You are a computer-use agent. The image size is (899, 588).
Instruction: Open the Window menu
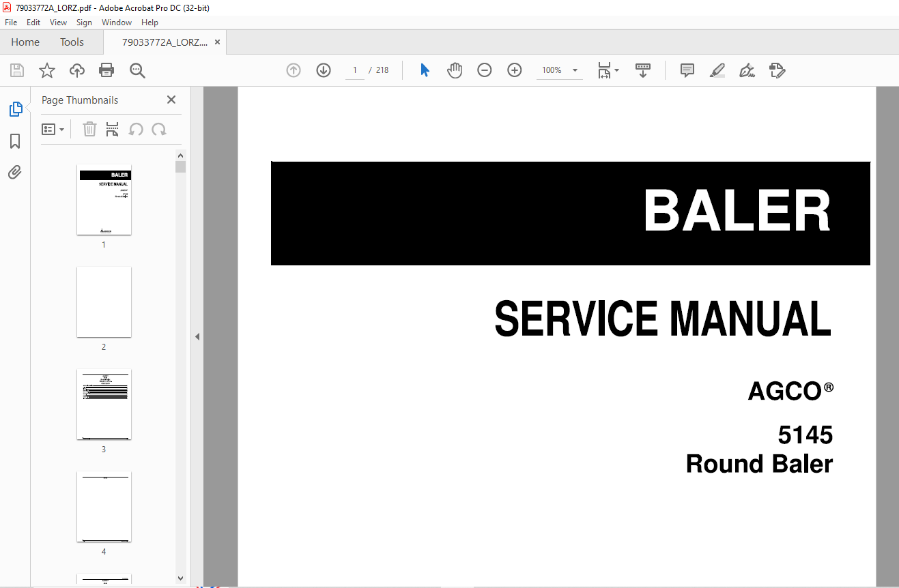(x=117, y=23)
